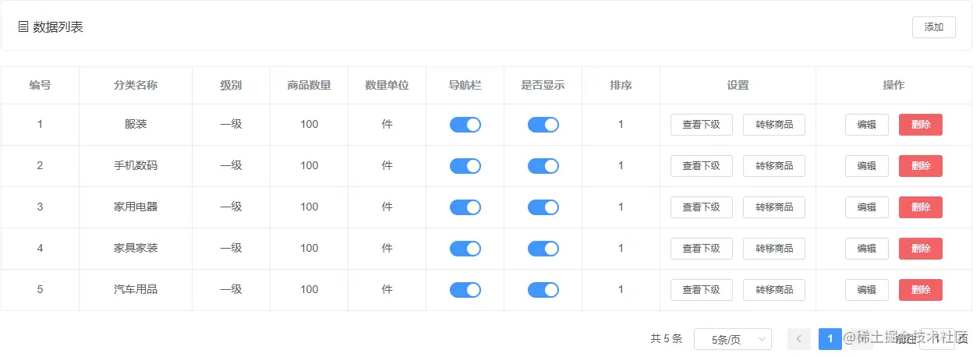Click 转移商品 for 手机数码
Viewport: 980px width, 357px height.
(774, 166)
